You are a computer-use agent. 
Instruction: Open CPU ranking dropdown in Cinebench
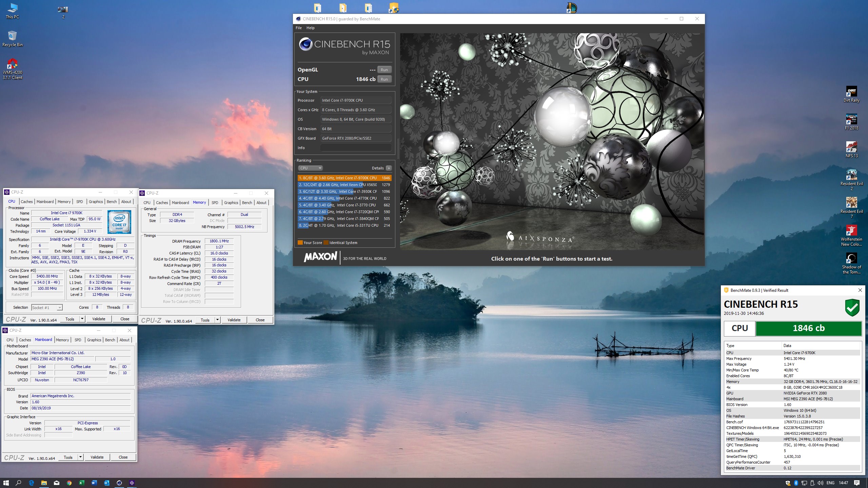coord(310,168)
